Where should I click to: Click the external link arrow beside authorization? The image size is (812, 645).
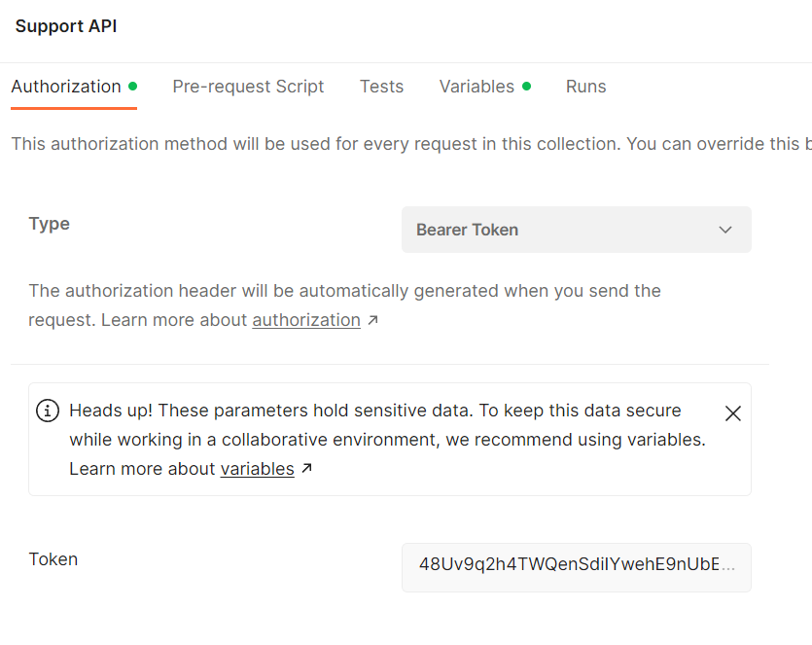click(x=372, y=318)
